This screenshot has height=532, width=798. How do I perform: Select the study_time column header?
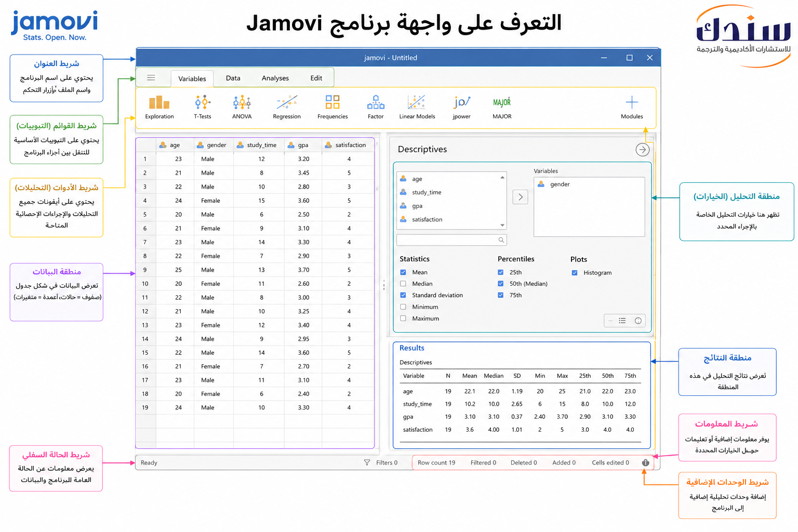(259, 145)
